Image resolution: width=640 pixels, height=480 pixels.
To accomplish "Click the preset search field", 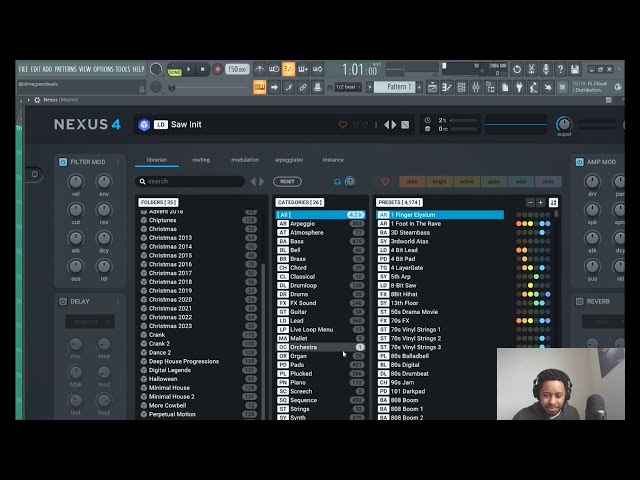I will 190,181.
